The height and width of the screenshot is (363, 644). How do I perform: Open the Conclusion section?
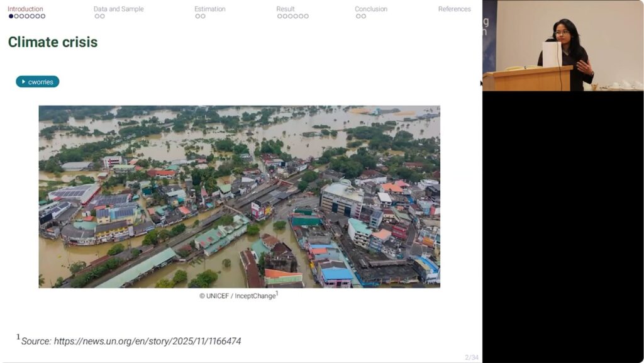[x=370, y=9]
